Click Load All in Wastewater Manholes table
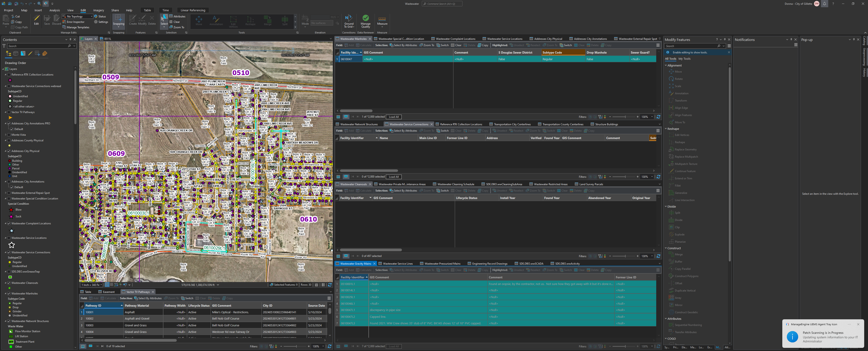Screen dimensions: 868x351 394,117
